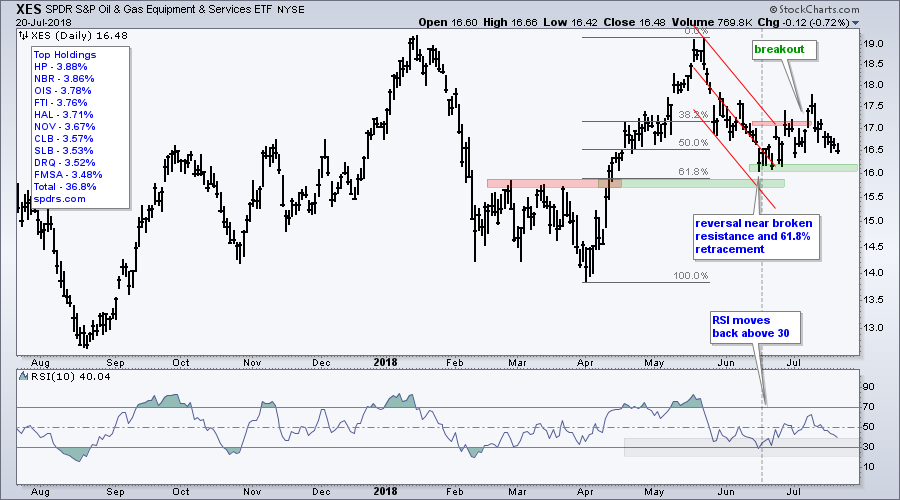Click the 'Open 16.60' value in header
Image resolution: width=900 pixels, height=500 pixels.
[448, 22]
